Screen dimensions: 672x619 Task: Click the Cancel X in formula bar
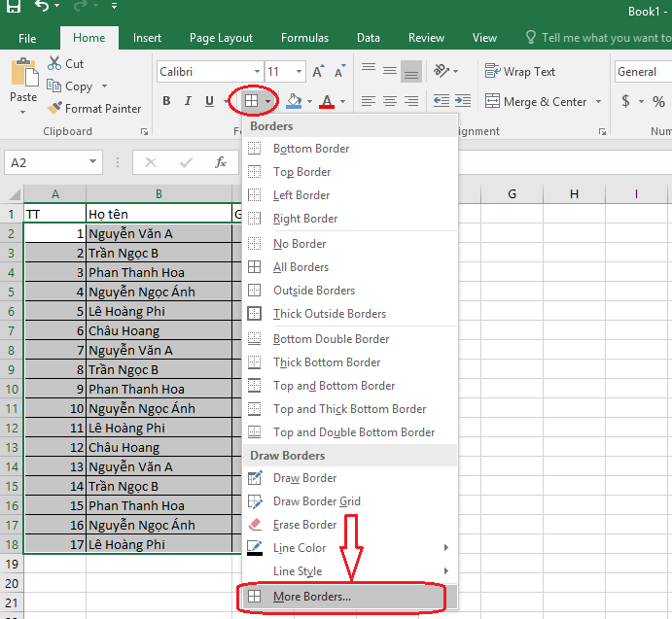tap(151, 162)
